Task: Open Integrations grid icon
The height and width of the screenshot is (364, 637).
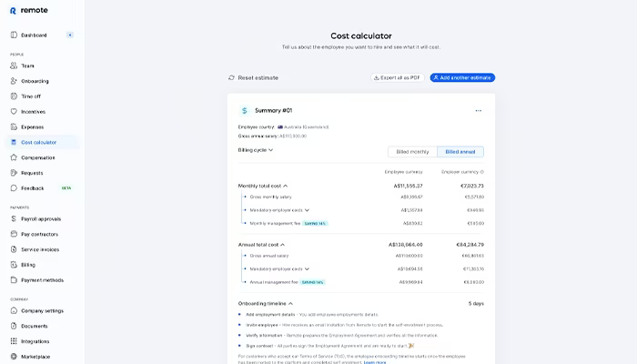Action: click(x=14, y=341)
